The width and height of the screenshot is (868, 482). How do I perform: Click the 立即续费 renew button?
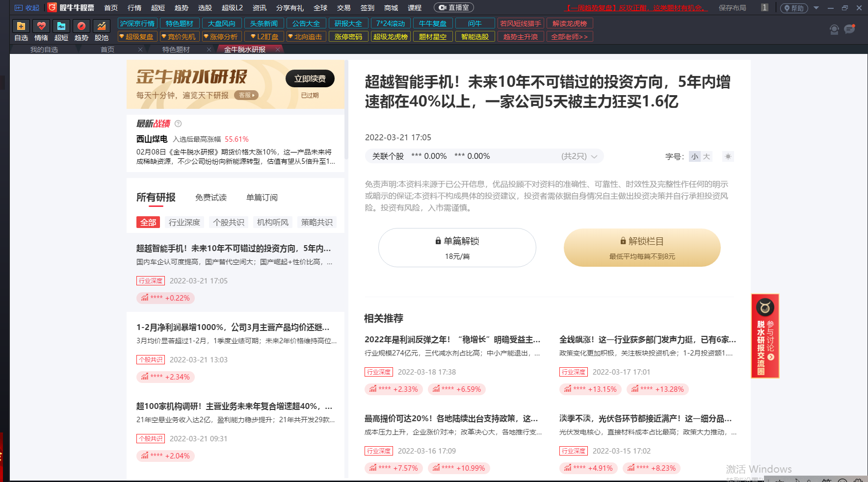310,78
